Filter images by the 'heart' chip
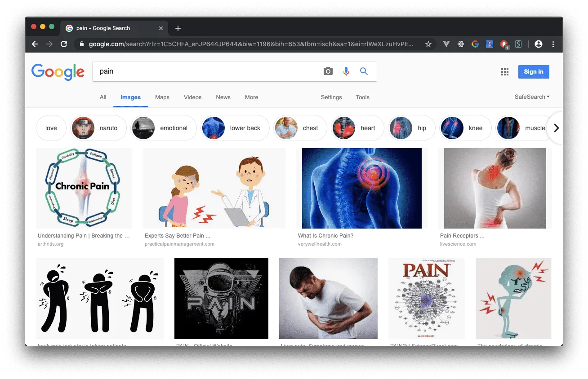The image size is (588, 379). (x=358, y=128)
